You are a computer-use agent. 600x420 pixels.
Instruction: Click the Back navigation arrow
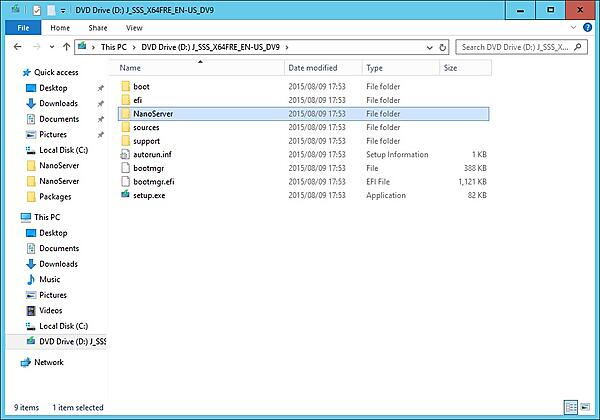point(18,47)
